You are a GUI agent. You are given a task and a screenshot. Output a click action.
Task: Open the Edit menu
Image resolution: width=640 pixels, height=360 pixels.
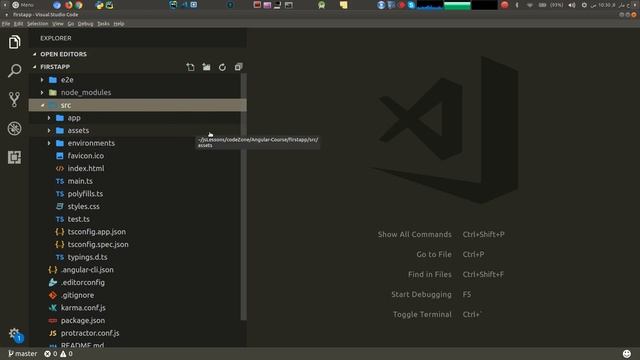[18, 24]
